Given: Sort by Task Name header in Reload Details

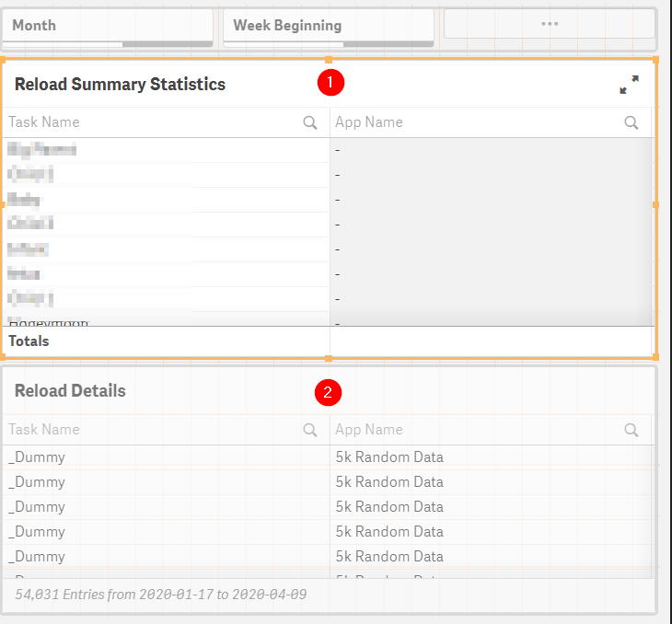Looking at the screenshot, I should [44, 430].
